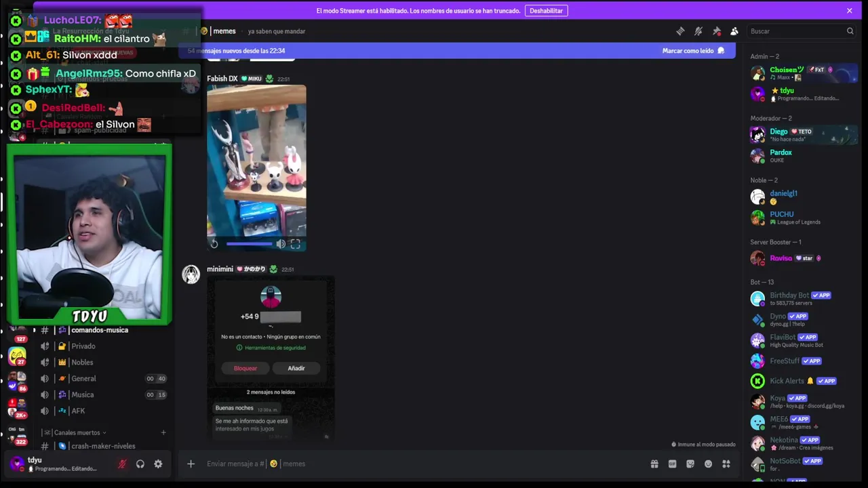Click PUCHU in member list

[804, 218]
